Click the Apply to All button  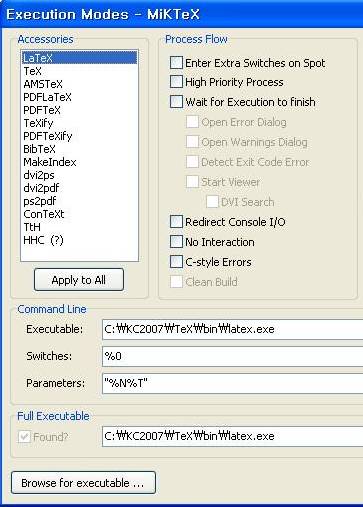tap(79, 280)
